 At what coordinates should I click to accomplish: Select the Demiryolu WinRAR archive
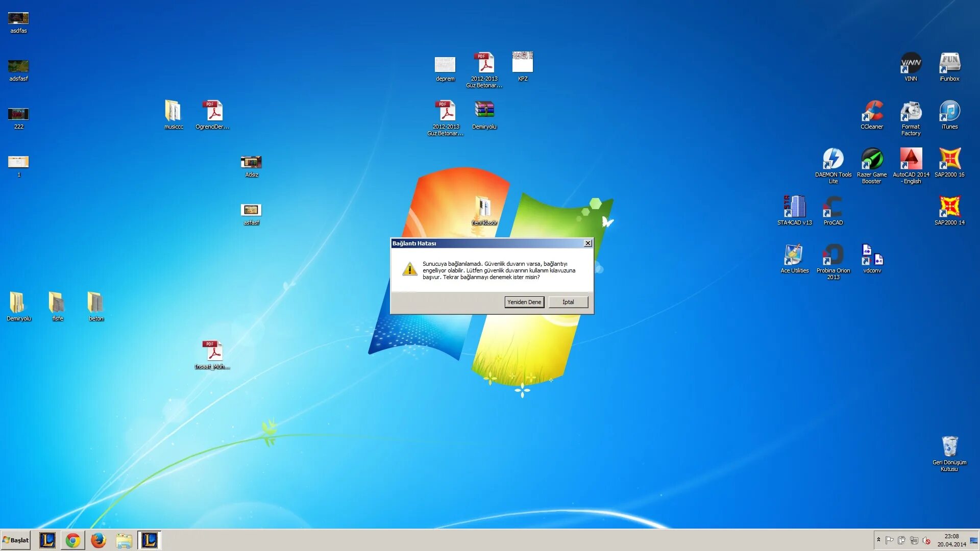click(x=484, y=110)
